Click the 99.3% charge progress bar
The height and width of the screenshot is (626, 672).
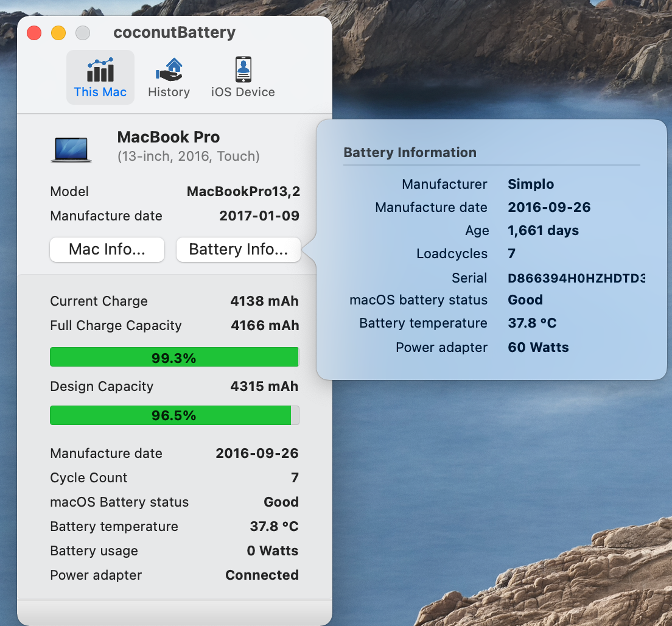(x=175, y=357)
